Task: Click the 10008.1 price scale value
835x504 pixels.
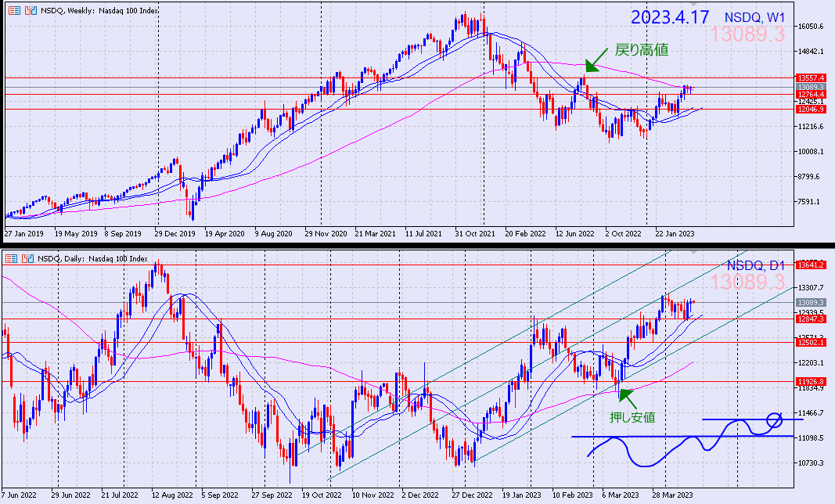Action: pyautogui.click(x=811, y=152)
